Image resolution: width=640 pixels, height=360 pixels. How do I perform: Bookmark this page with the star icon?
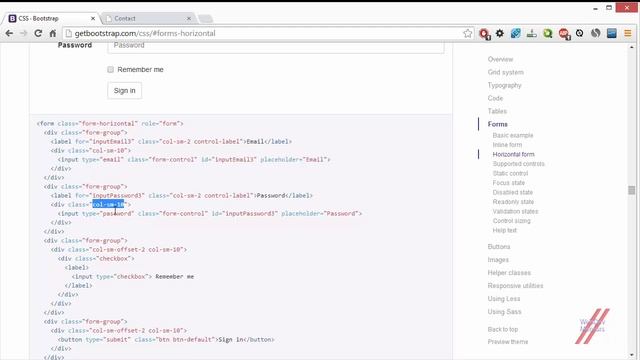click(x=468, y=33)
